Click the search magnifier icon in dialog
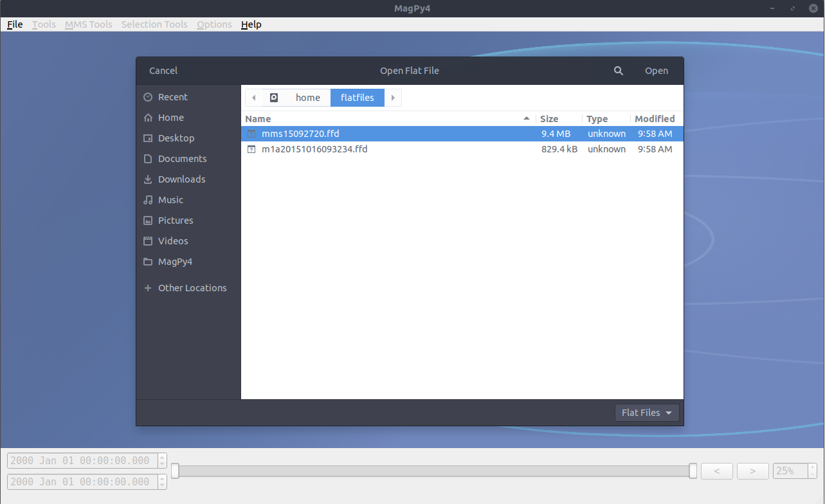 coord(619,71)
